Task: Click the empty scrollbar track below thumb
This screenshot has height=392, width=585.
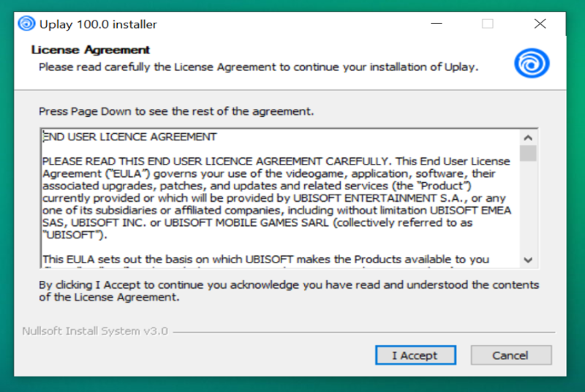Action: tap(528, 207)
